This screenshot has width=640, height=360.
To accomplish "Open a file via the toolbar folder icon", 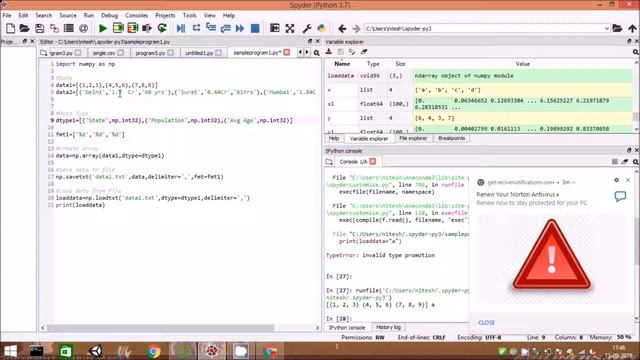I will pos(24,28).
